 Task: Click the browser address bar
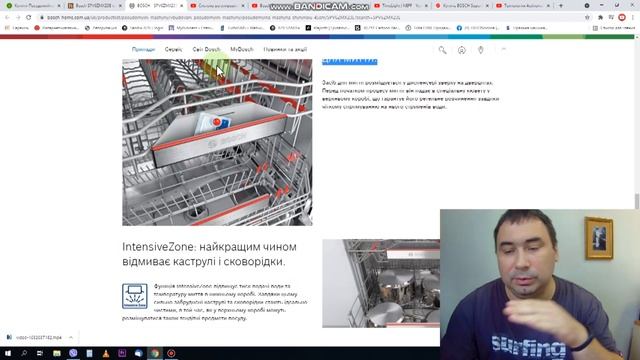(x=310, y=18)
